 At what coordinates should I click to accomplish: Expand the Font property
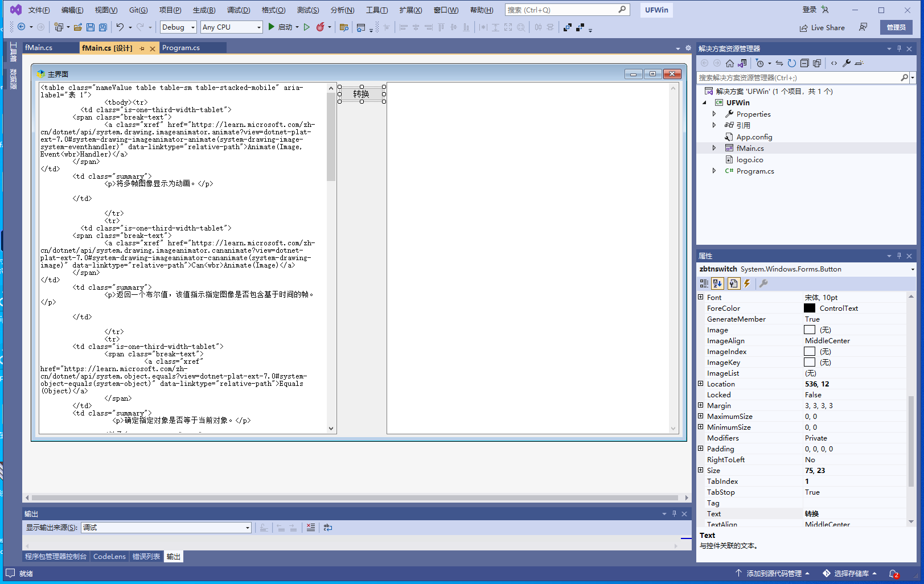coord(701,297)
